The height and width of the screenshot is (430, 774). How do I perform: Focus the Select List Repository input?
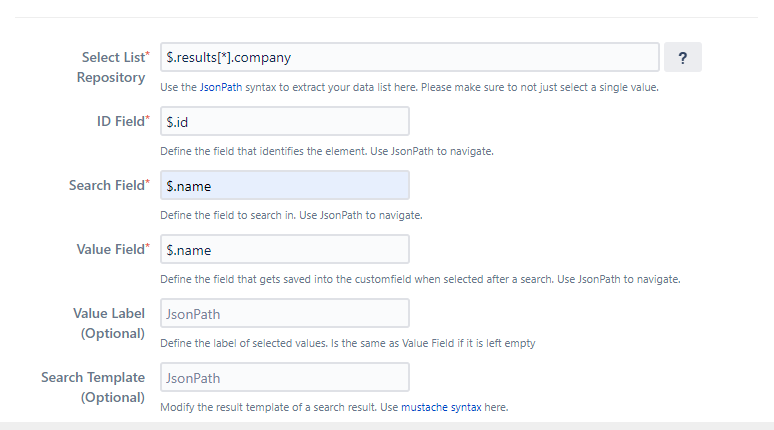409,57
